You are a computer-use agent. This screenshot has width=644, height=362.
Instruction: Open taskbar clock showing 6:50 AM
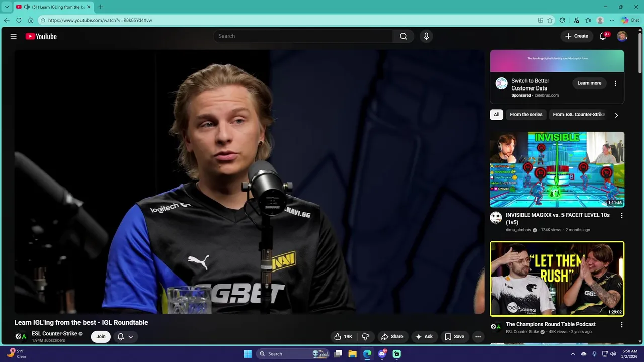[630, 354]
